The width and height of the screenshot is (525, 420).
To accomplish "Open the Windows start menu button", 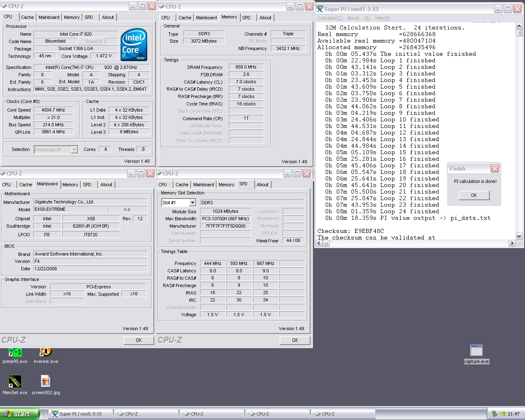I will [19, 414].
